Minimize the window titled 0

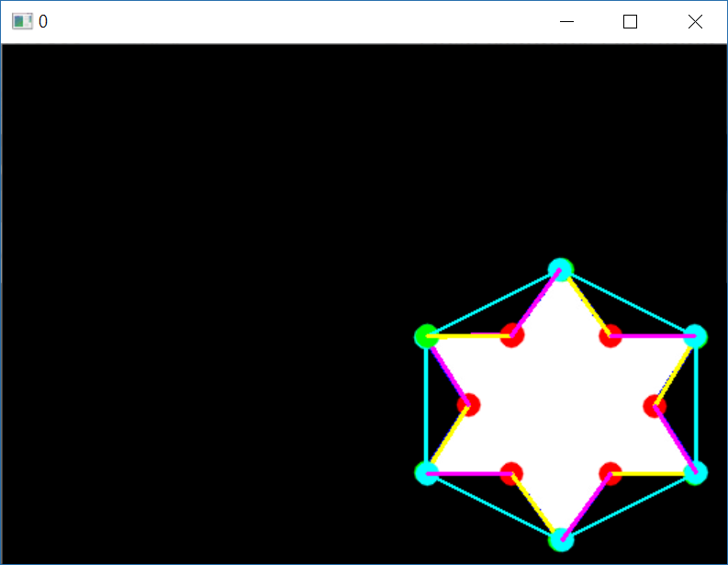[x=566, y=21]
